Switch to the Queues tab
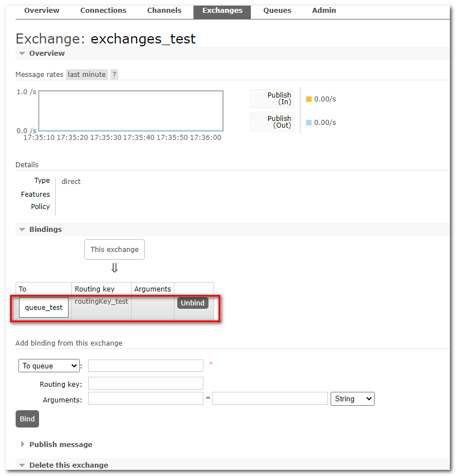This screenshot has width=456, height=476. 277,10
